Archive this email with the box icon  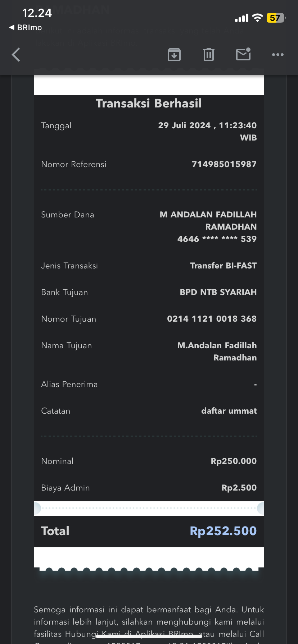pos(174,55)
